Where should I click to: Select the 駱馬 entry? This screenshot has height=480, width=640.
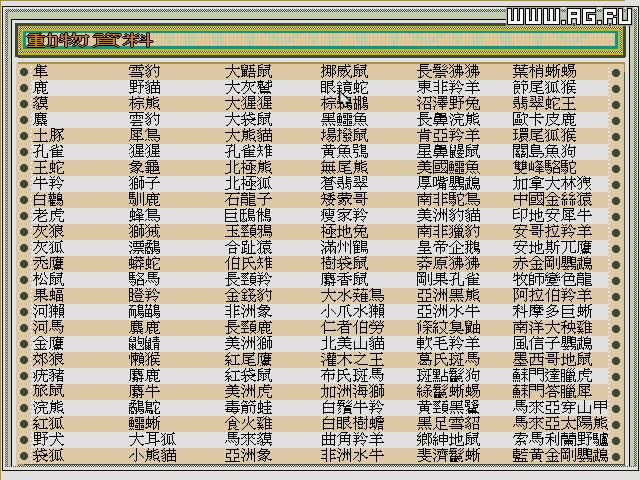click(144, 279)
